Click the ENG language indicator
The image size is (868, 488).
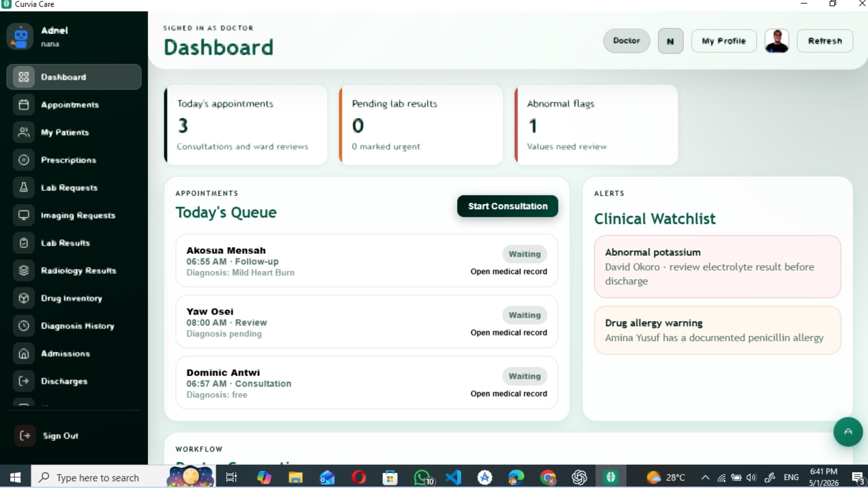pyautogui.click(x=791, y=477)
